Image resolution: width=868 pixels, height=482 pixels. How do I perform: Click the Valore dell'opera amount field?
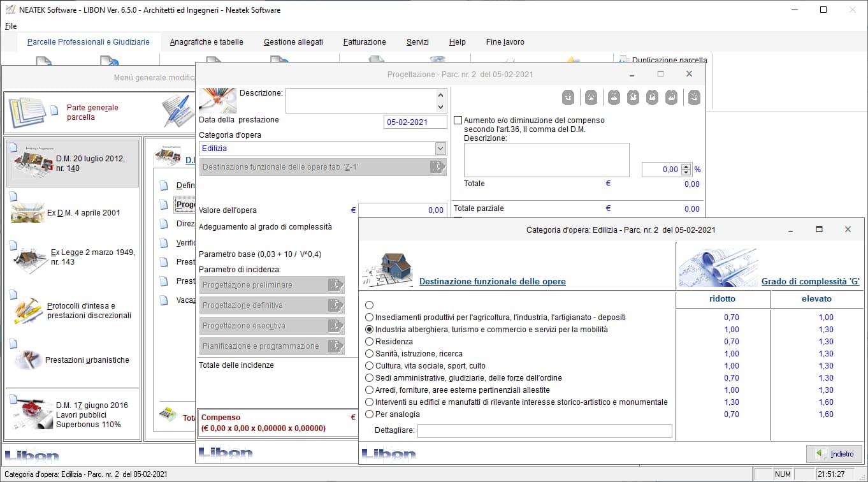tap(403, 210)
